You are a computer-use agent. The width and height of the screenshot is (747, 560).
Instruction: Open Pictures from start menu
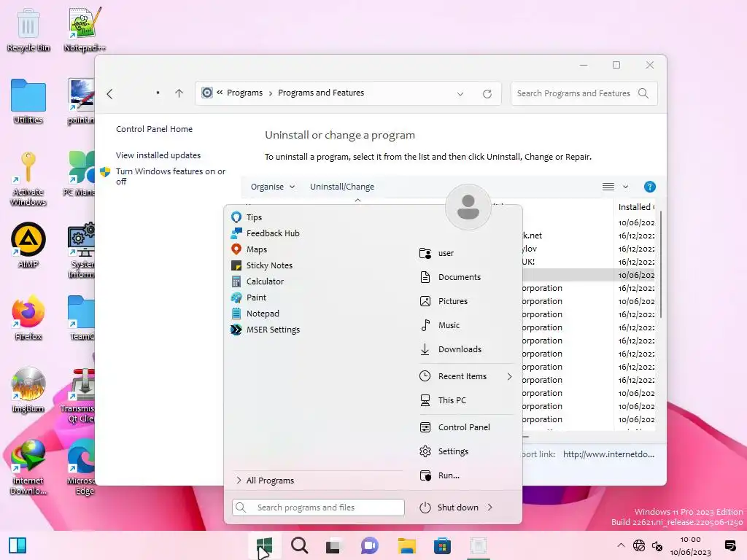pos(444,301)
